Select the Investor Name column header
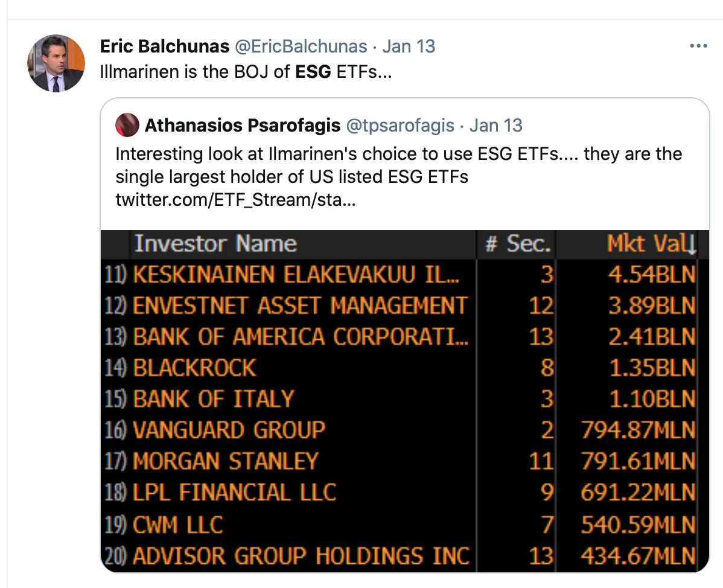 tap(215, 244)
